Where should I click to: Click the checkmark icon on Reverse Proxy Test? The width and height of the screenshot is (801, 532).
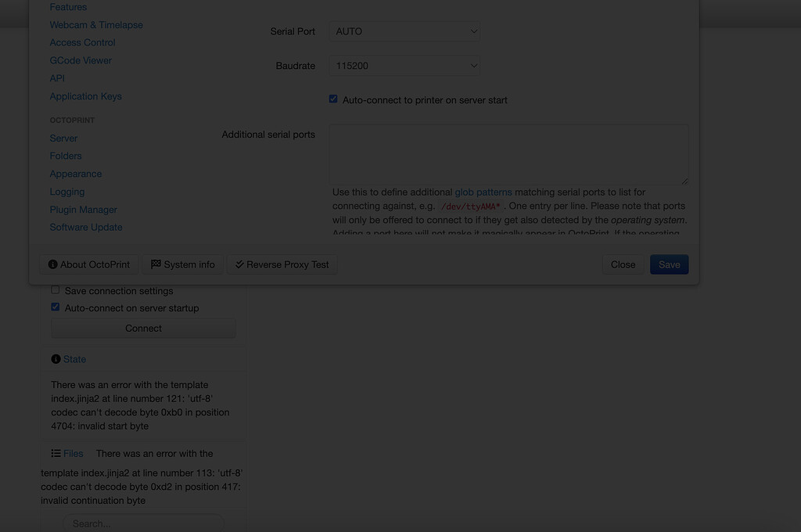239,264
